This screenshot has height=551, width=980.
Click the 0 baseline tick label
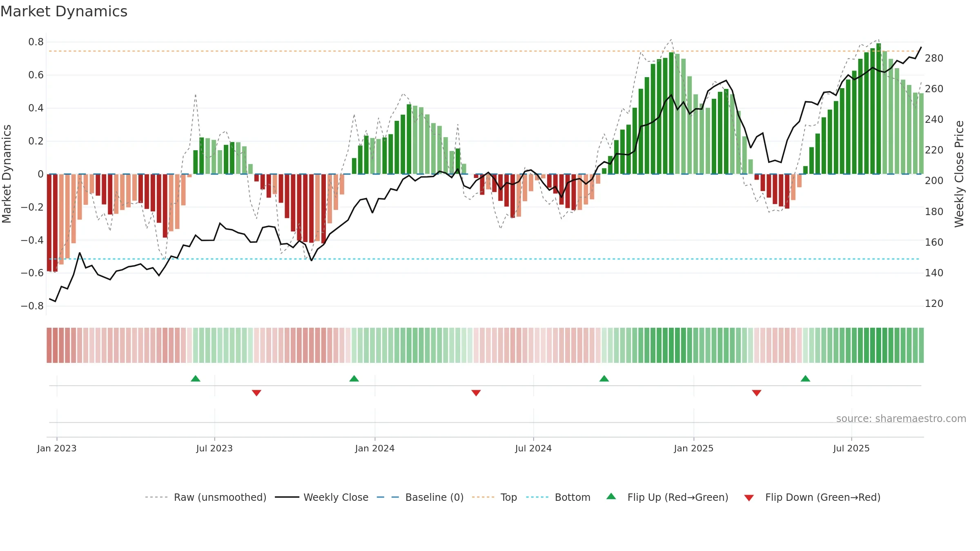tap(40, 174)
